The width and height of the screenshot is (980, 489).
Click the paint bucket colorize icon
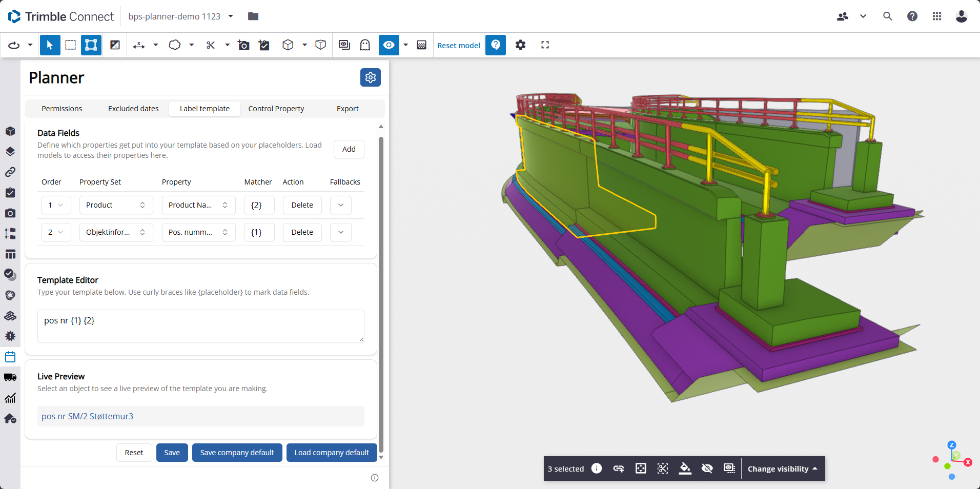[x=685, y=468]
